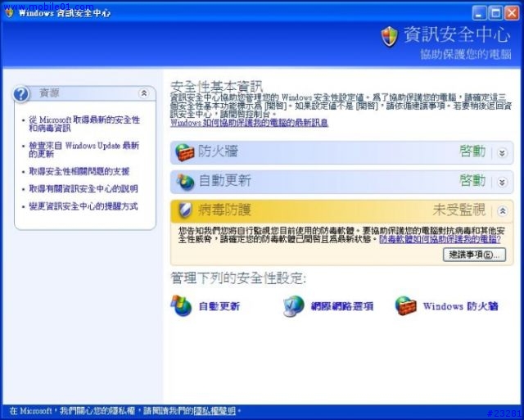Click the question mark icon in 資源 panel
Image resolution: width=524 pixels, height=420 pixels.
(21, 94)
